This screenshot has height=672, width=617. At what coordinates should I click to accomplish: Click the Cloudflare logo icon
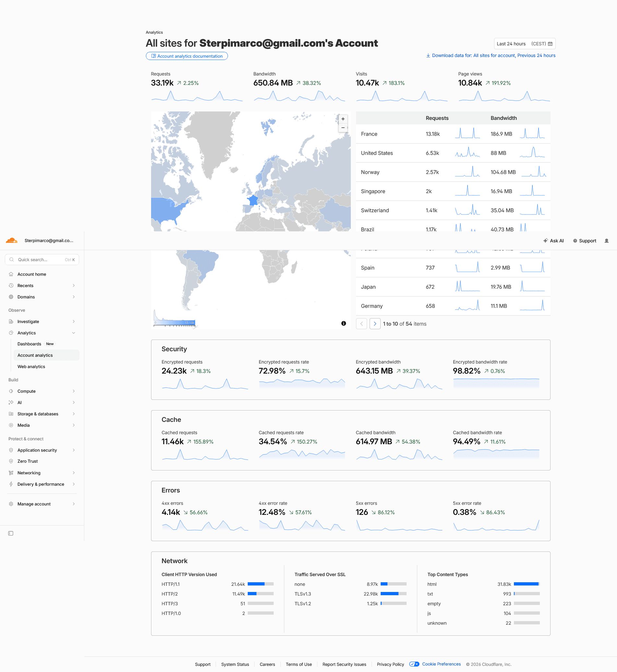point(12,240)
